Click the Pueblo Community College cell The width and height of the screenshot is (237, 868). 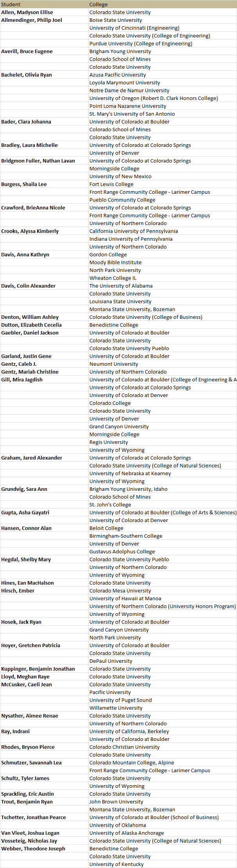coord(122,200)
